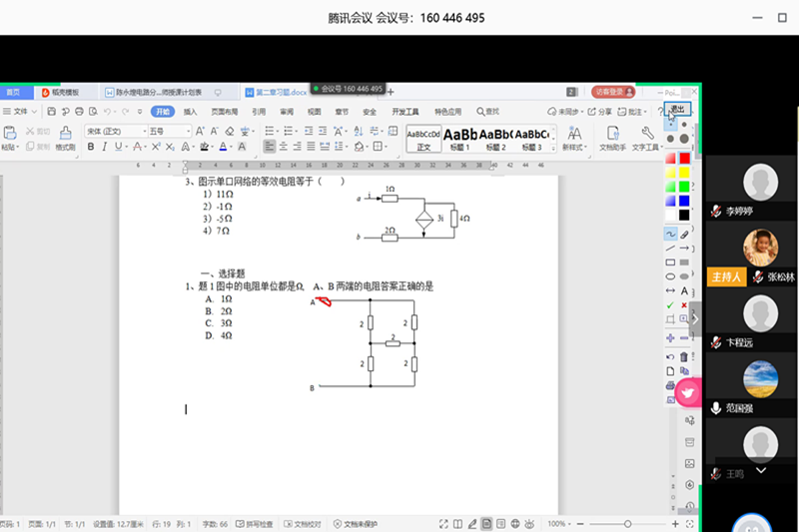799x532 pixels.
Task: Select the eraser tool in annotation palette
Action: coord(684,234)
